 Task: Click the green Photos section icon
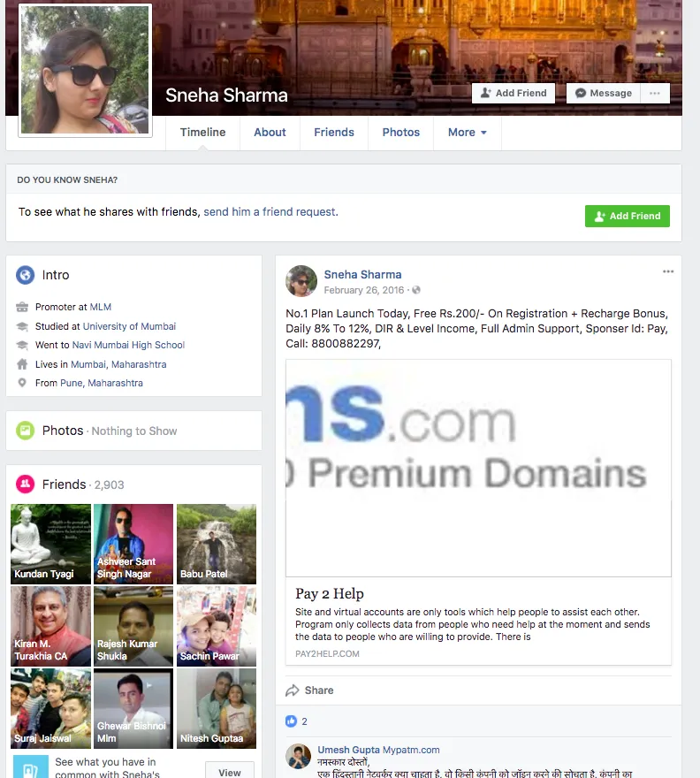click(x=26, y=431)
